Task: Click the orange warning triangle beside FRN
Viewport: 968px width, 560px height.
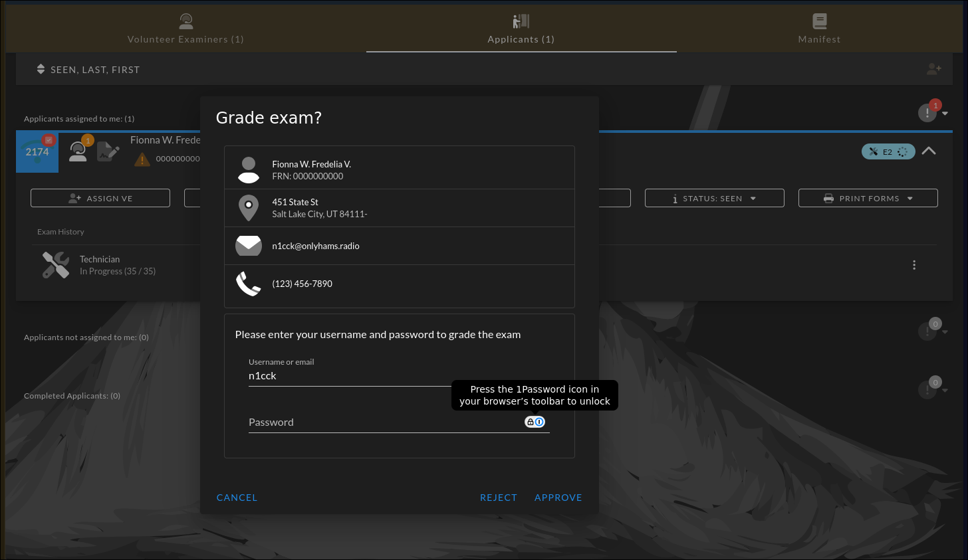Action: [142, 159]
